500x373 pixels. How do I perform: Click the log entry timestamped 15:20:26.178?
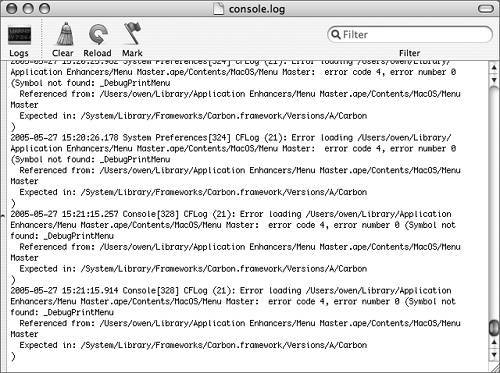[235, 170]
